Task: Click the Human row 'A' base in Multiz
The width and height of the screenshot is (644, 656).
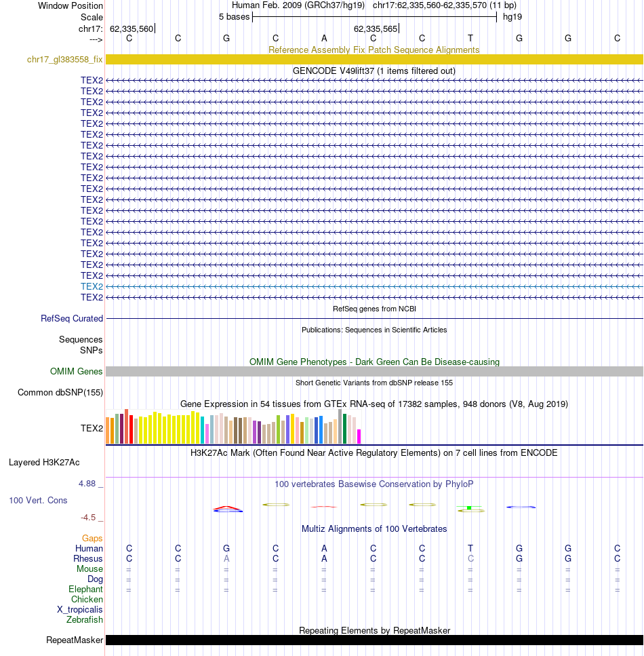Action: [324, 548]
